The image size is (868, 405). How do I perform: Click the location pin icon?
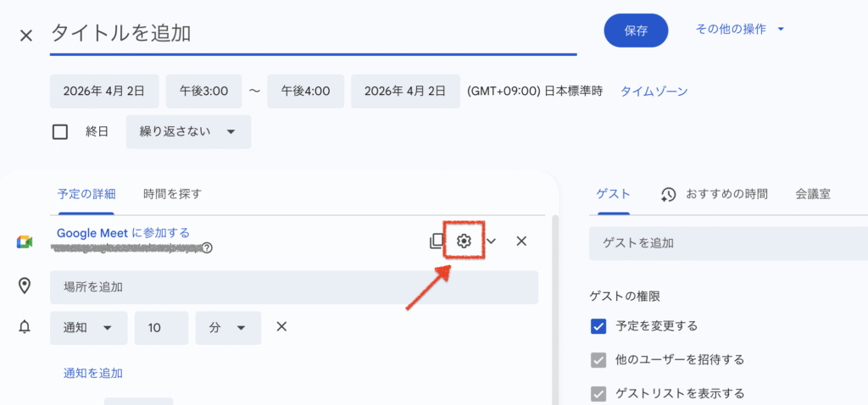click(x=25, y=286)
